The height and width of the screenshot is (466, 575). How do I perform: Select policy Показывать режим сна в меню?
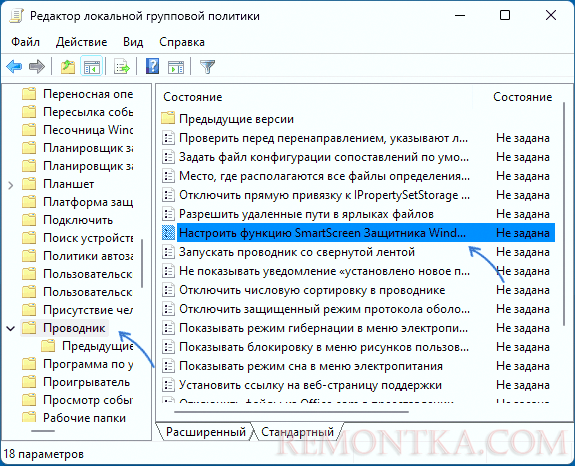[311, 366]
